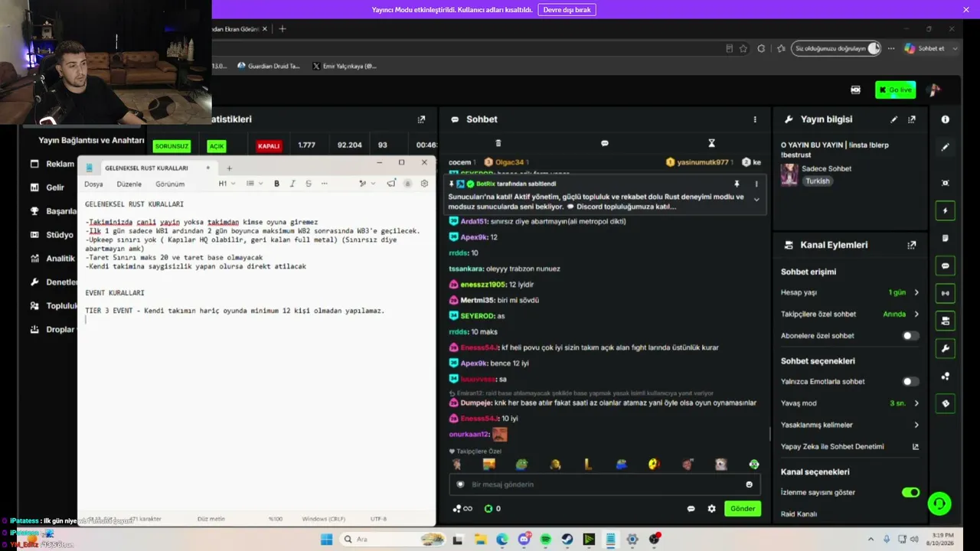
Task: Click the wrench icon in right sidebar
Action: (x=946, y=349)
